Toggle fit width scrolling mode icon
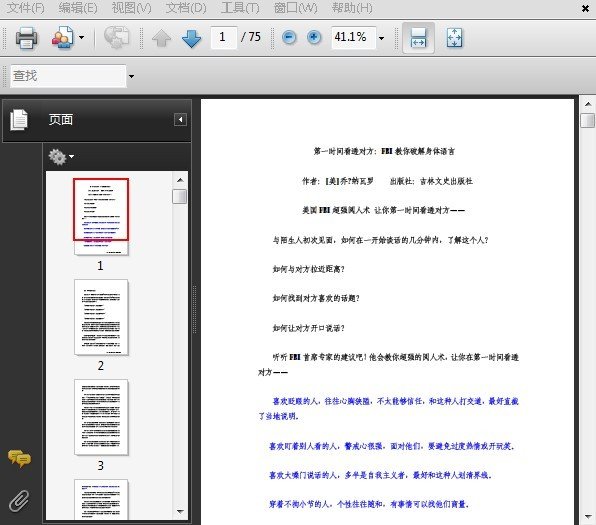Viewport: 596px width, 525px height. (x=418, y=38)
